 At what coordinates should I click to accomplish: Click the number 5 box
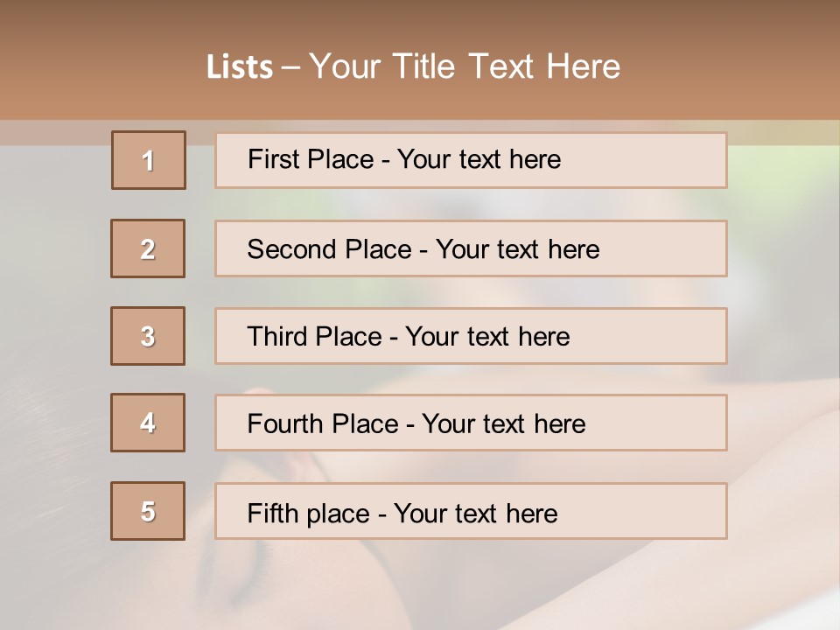(x=148, y=511)
